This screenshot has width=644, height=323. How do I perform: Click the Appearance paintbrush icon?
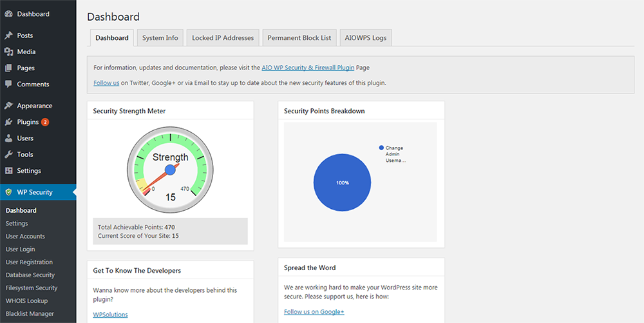click(8, 106)
